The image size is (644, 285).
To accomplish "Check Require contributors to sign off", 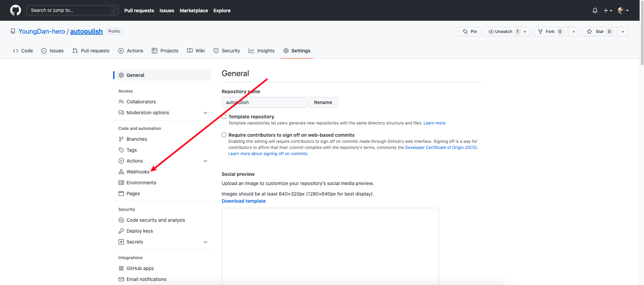I will 224,135.
